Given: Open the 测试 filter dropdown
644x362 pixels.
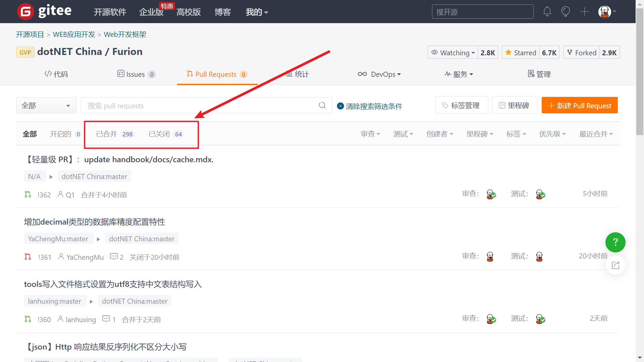Looking at the screenshot, I should point(403,134).
